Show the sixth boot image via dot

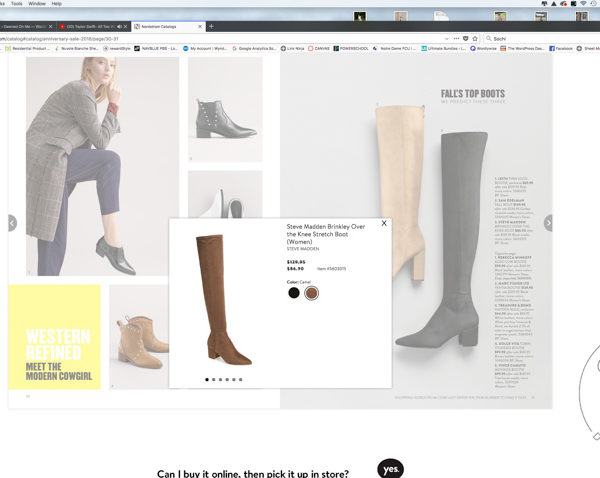click(241, 380)
